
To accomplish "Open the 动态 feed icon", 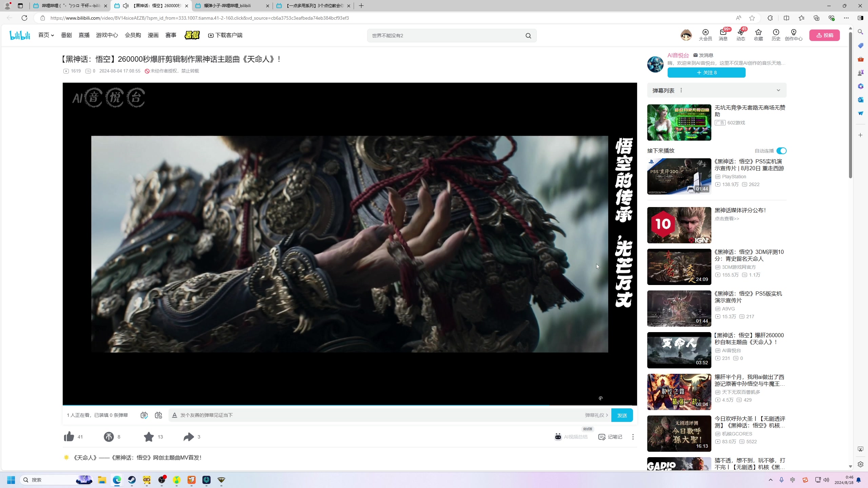I will 741,35.
